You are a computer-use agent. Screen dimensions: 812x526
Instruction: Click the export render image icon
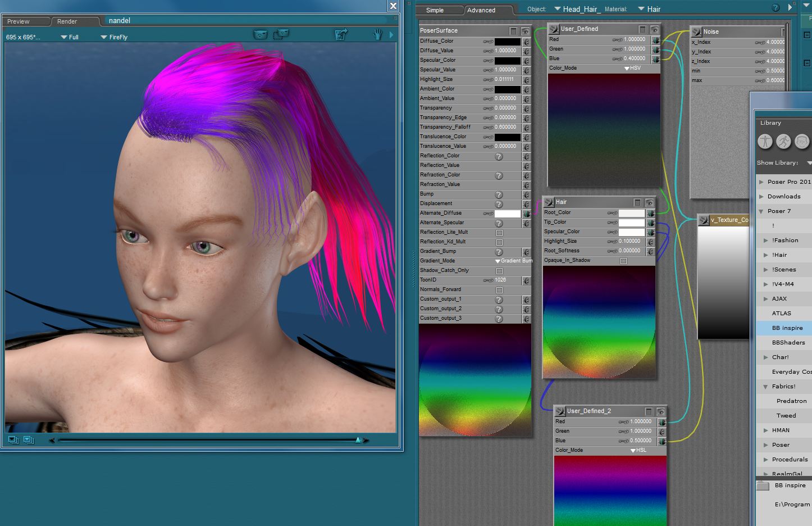tap(341, 35)
